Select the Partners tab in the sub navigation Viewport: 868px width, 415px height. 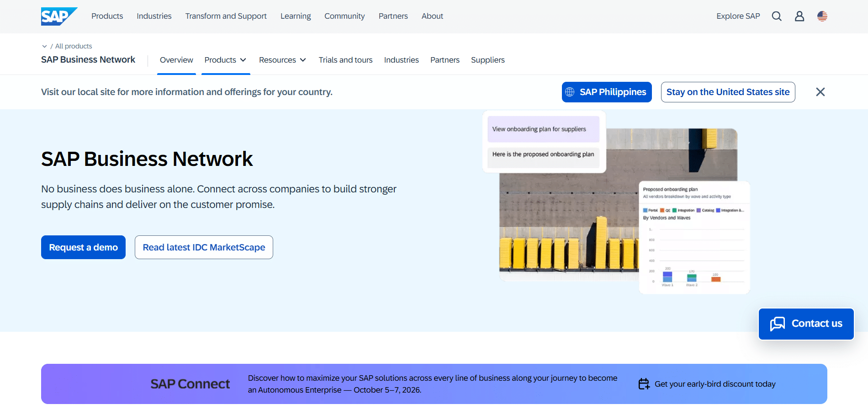pyautogui.click(x=445, y=60)
